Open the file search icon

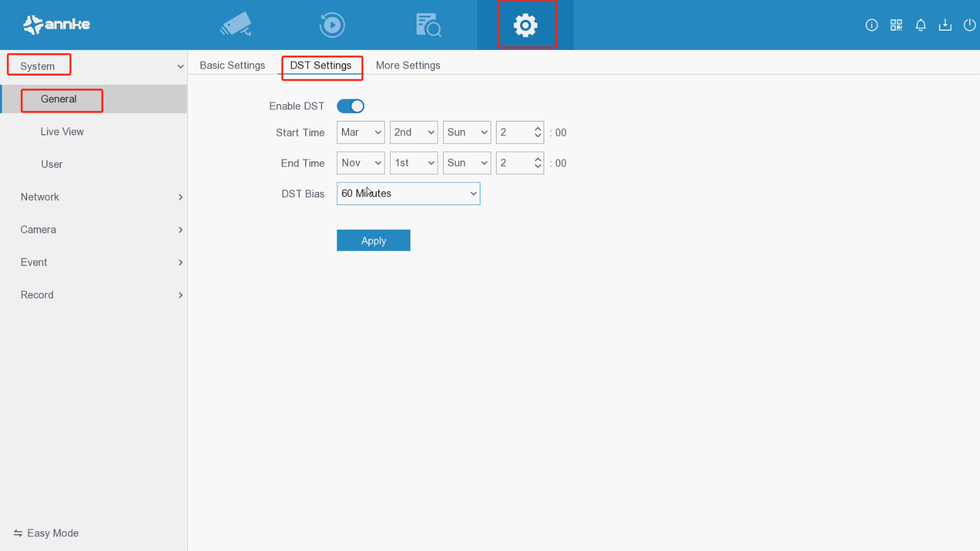pyautogui.click(x=428, y=25)
